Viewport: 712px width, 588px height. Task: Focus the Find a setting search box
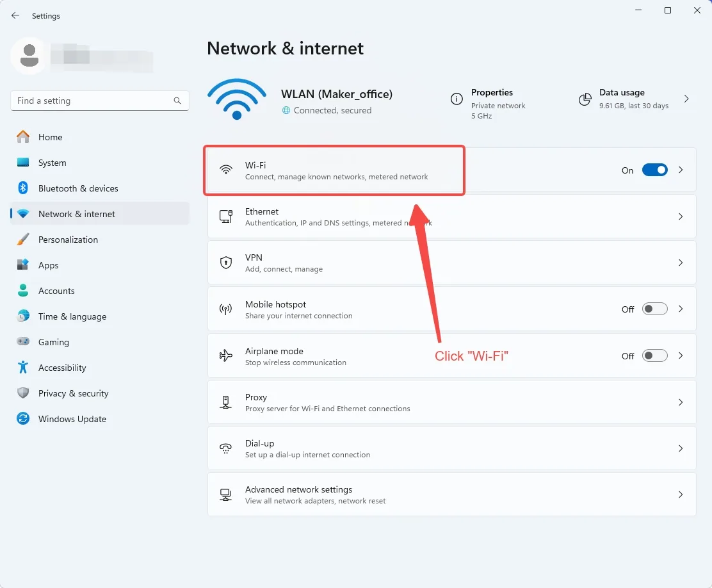click(99, 101)
